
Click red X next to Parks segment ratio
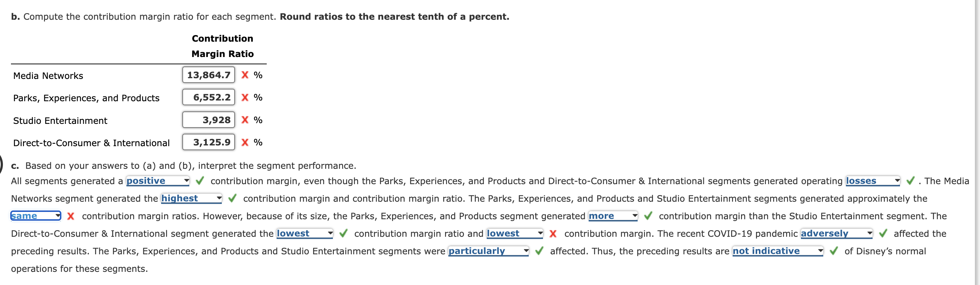(244, 98)
